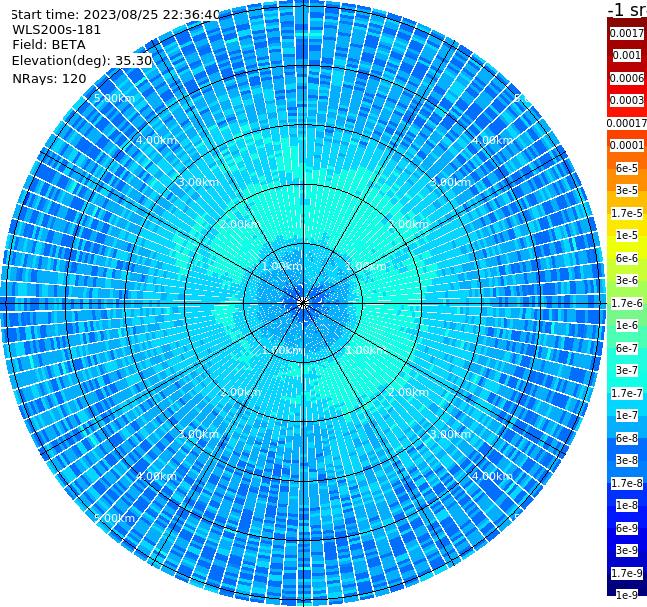Click the 3e-9 colorbar tick label
Image resolution: width=647 pixels, height=607 pixels.
click(x=627, y=550)
